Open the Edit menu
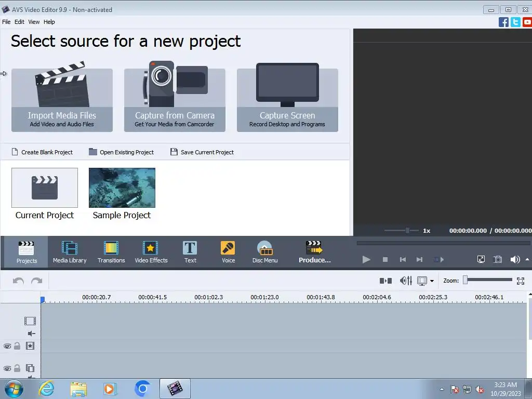532x399 pixels. click(19, 22)
